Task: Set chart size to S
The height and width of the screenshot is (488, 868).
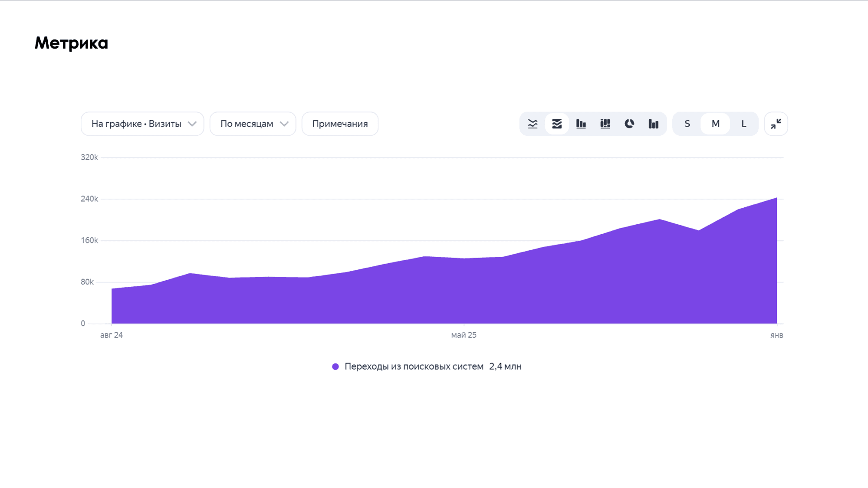Action: pos(687,124)
